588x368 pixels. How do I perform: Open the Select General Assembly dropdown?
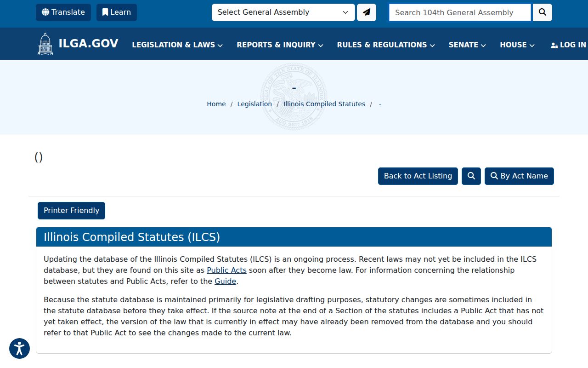(283, 12)
